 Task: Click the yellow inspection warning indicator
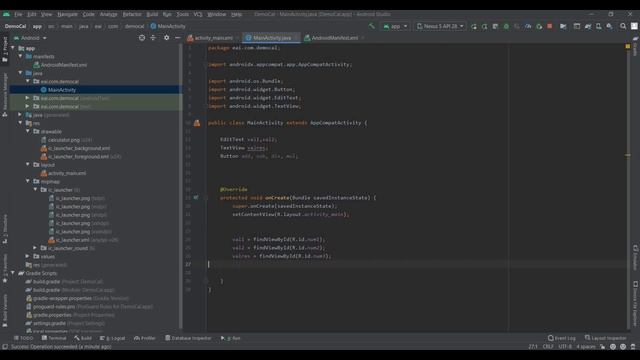pyautogui.click(x=628, y=47)
